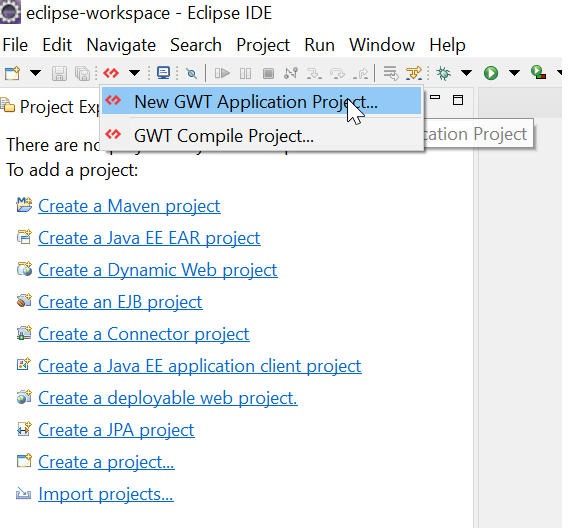The height and width of the screenshot is (528, 576).
Task: Click the green Run play icon
Action: [x=491, y=73]
